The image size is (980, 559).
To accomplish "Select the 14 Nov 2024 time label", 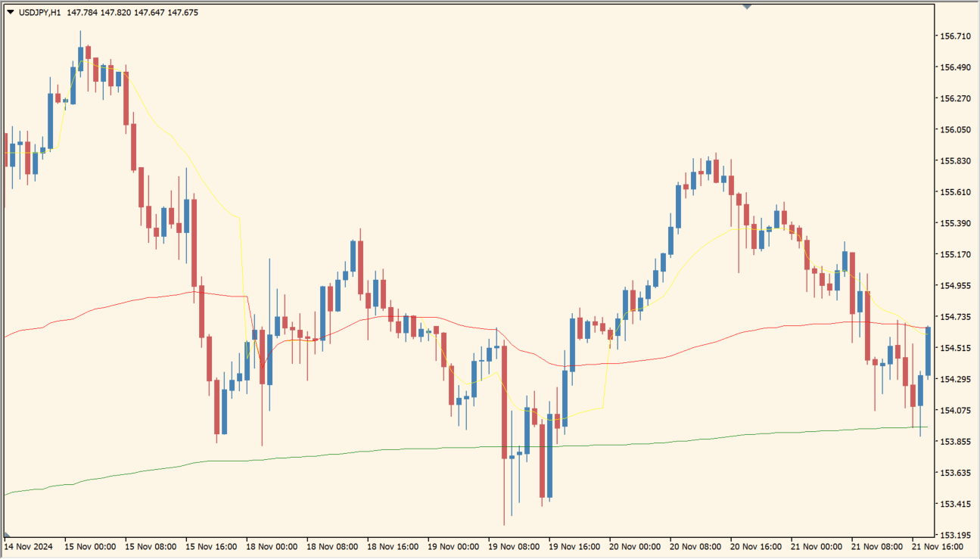I will [x=27, y=546].
